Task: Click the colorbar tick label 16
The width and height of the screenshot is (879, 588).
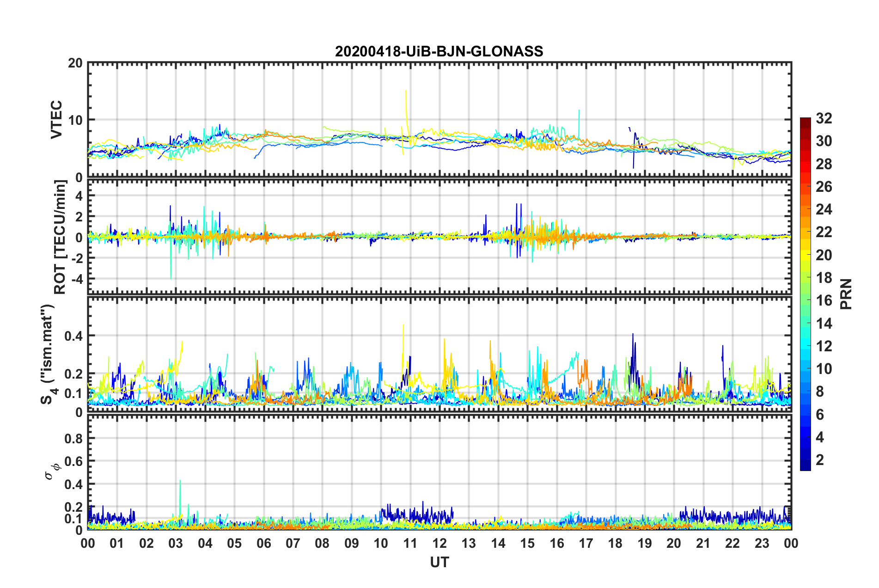Action: point(824,300)
